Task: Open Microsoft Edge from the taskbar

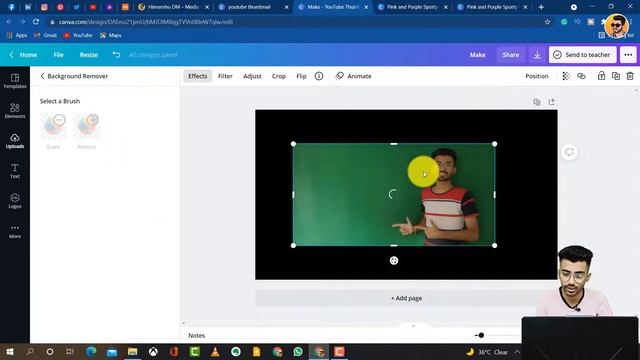Action: tap(91, 351)
